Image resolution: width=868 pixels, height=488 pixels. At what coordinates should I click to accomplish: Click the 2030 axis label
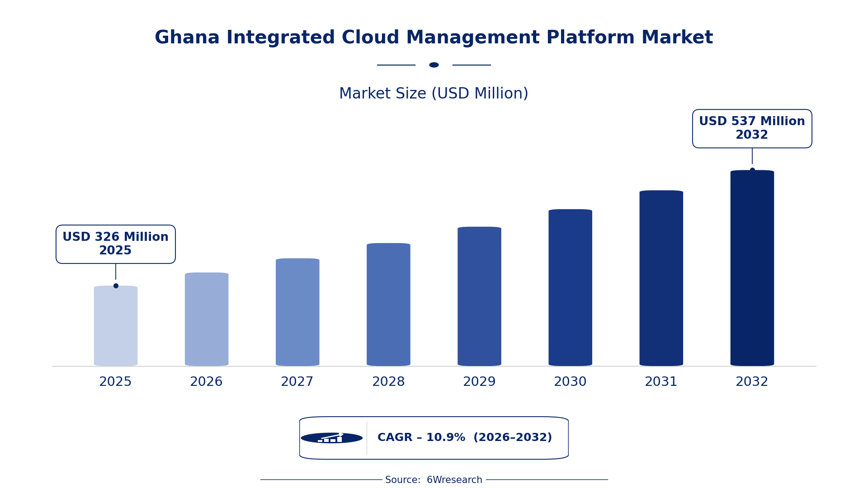570,382
